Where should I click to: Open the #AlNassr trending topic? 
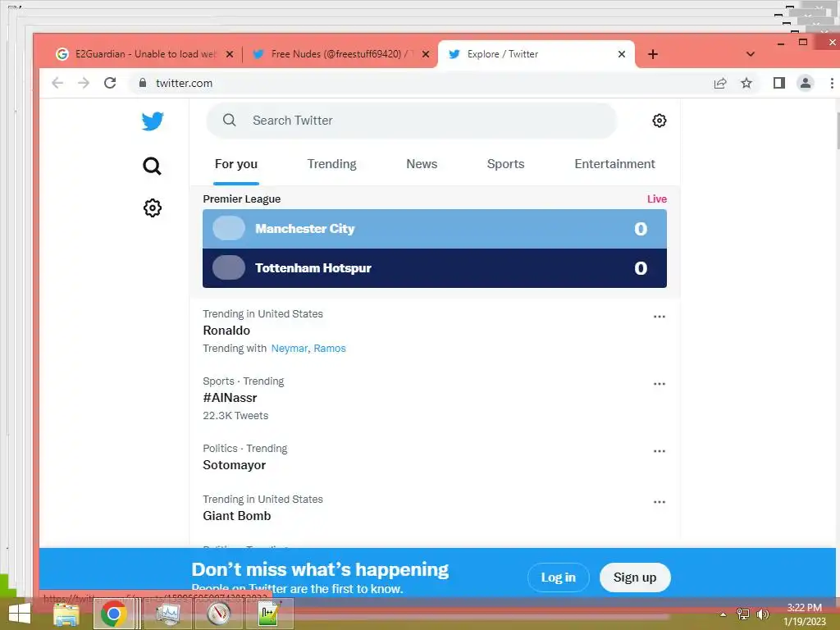(230, 398)
